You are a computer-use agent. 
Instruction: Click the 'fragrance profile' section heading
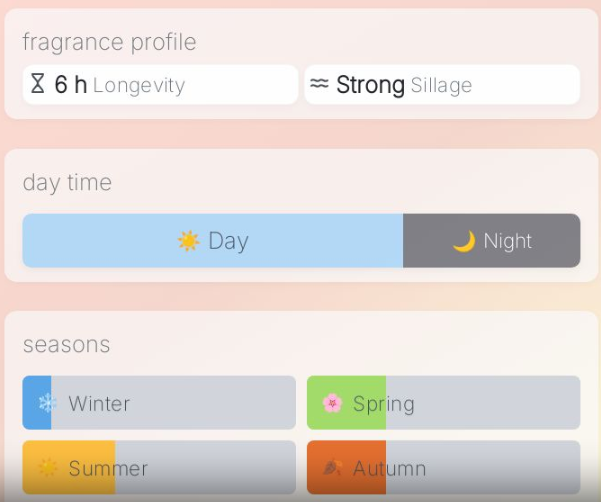[x=109, y=42]
